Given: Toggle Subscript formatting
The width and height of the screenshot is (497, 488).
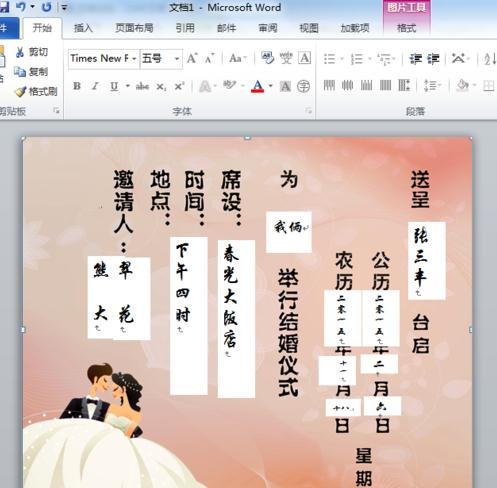Looking at the screenshot, I should click(x=161, y=86).
